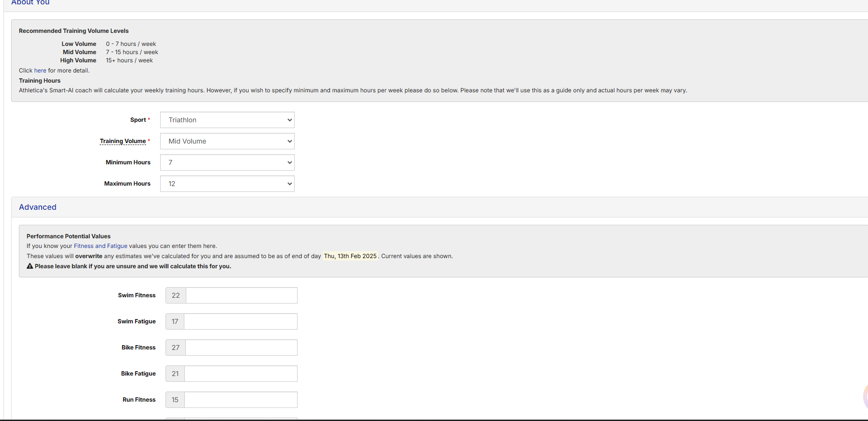Collapse the Advanced section header

point(38,207)
